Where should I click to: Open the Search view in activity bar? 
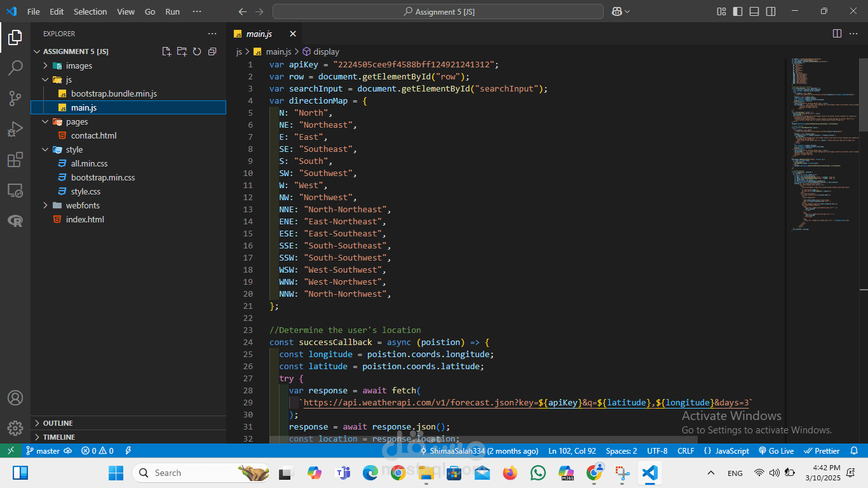click(x=15, y=68)
